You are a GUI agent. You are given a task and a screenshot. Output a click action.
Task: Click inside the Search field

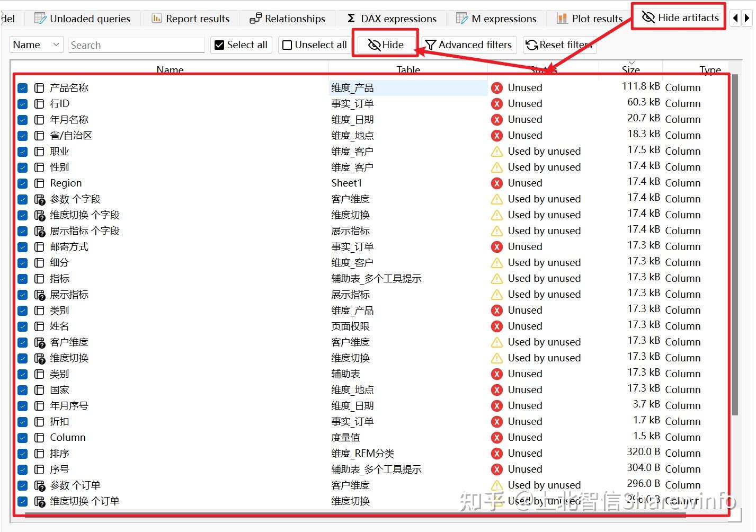(x=135, y=45)
